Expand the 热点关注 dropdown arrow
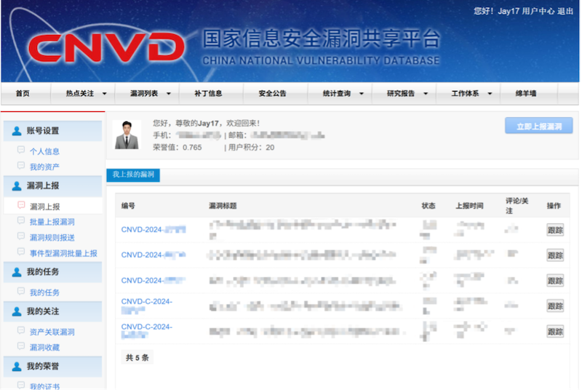 [104, 94]
